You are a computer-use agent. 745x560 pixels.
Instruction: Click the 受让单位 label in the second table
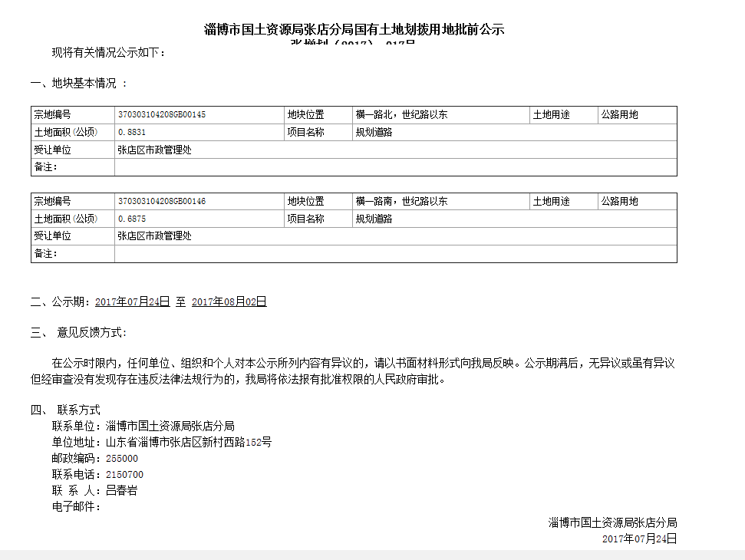(x=52, y=236)
